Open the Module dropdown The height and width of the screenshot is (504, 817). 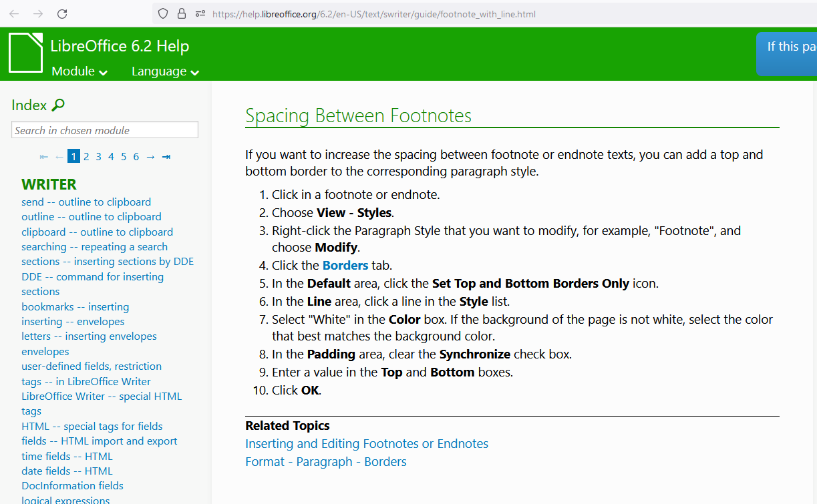[x=78, y=71]
